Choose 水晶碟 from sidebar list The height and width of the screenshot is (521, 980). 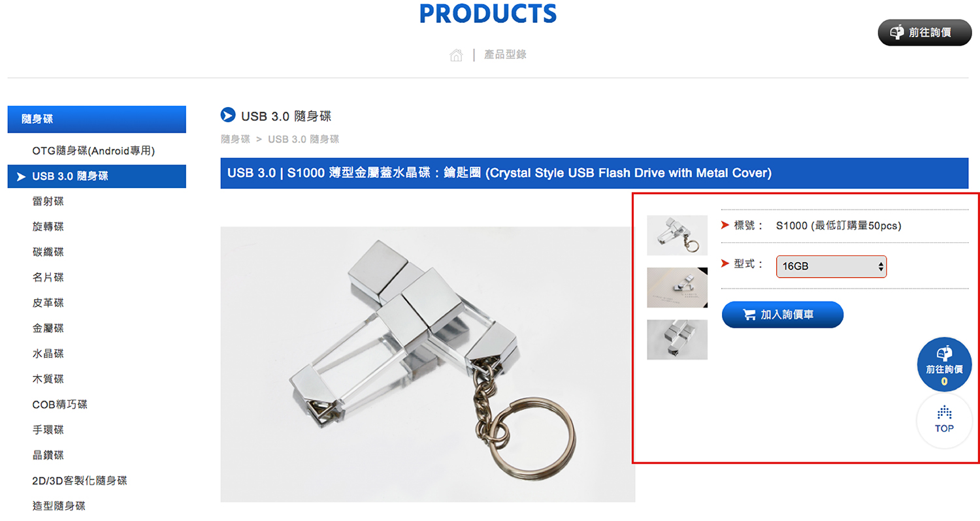[x=48, y=354]
